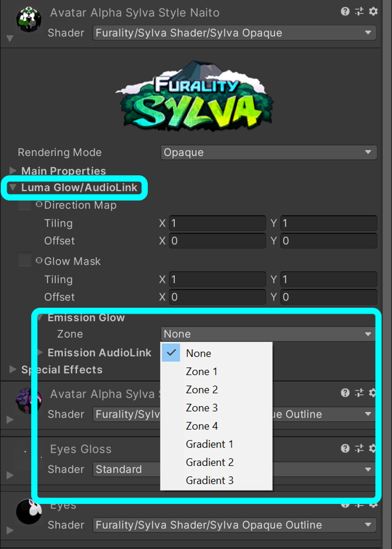Click the Eyes material preview sphere
The width and height of the screenshot is (392, 549).
tap(29, 512)
